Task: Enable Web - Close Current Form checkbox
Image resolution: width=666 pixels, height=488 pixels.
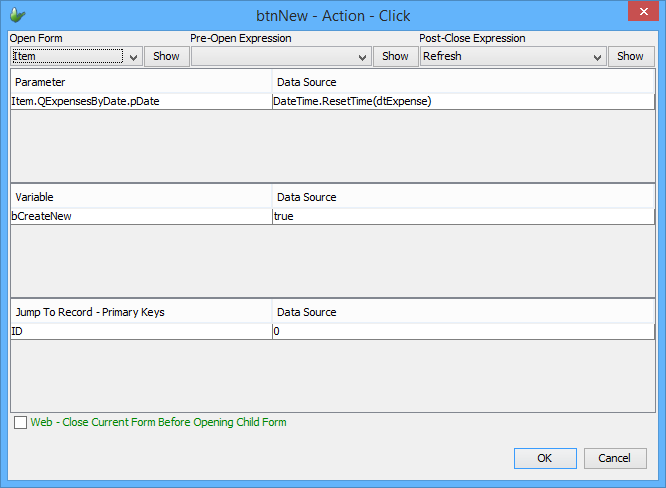Action: coord(21,423)
